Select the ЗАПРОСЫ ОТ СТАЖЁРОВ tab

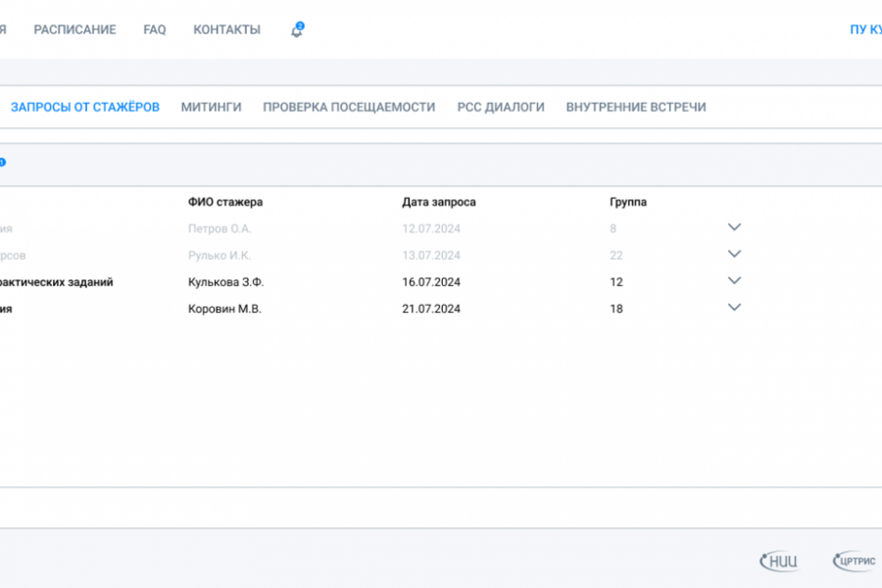[85, 107]
